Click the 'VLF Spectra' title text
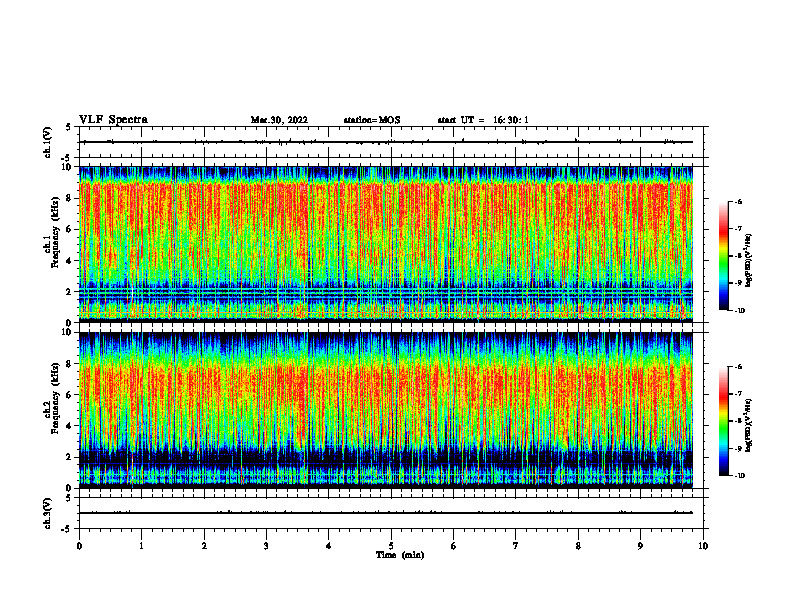Screen dimensions: 792x612 click(113, 120)
